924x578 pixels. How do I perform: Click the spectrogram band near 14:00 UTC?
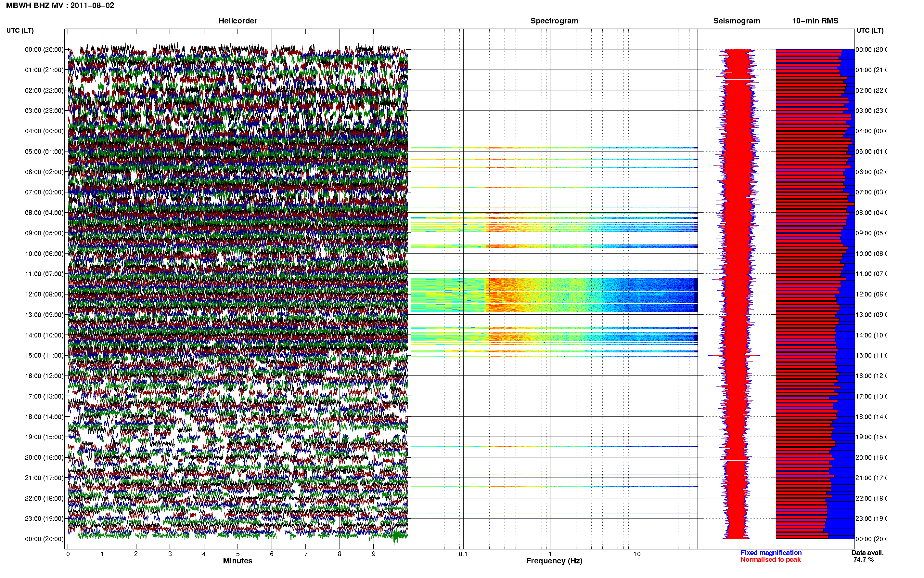[x=554, y=337]
